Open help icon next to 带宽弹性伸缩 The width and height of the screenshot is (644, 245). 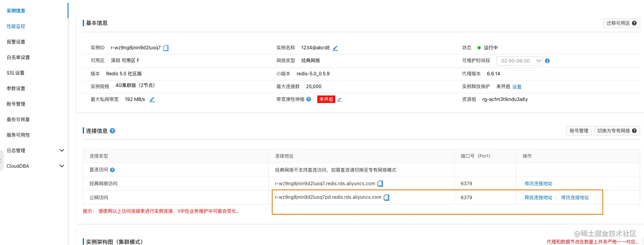tap(309, 99)
